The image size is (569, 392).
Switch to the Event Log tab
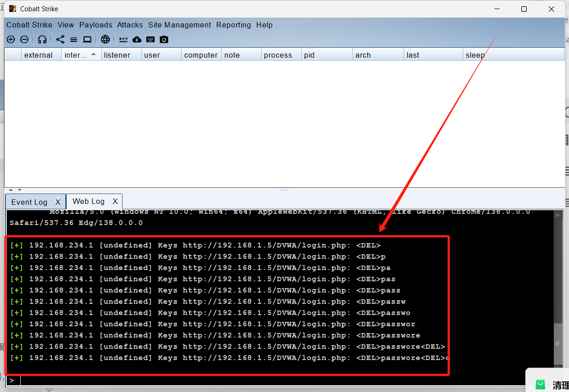[x=29, y=202]
